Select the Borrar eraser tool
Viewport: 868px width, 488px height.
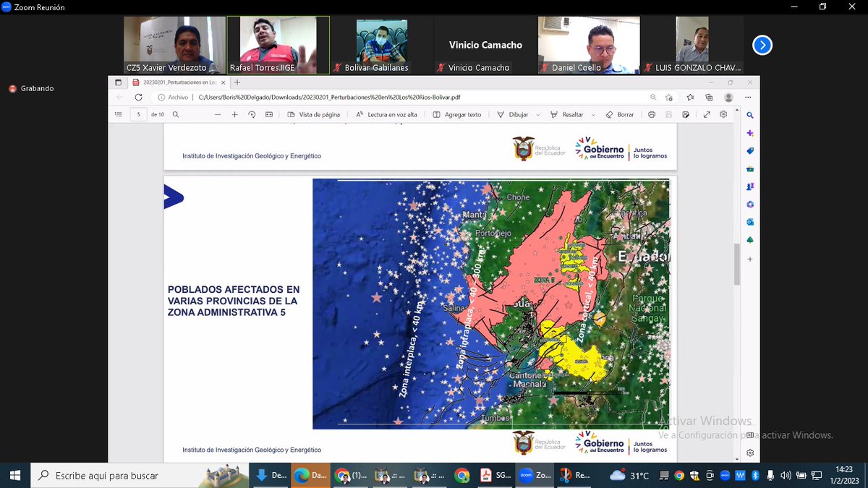click(x=620, y=114)
